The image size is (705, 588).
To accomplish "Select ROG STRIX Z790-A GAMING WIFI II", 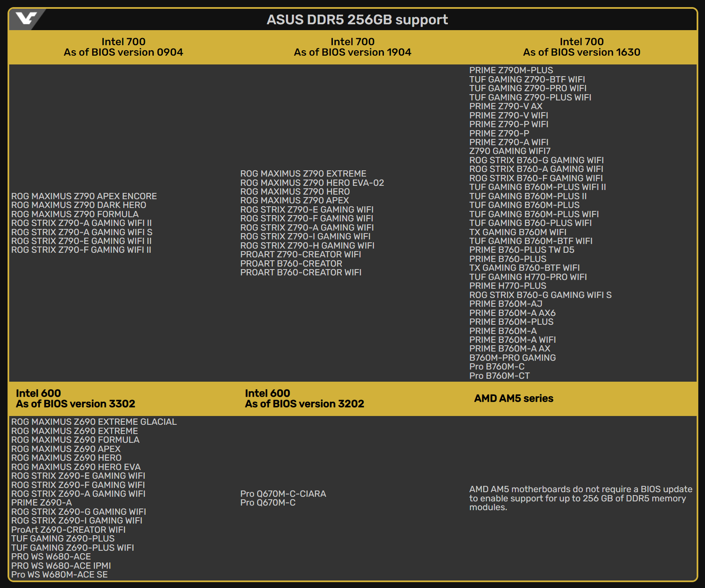I will point(82,223).
